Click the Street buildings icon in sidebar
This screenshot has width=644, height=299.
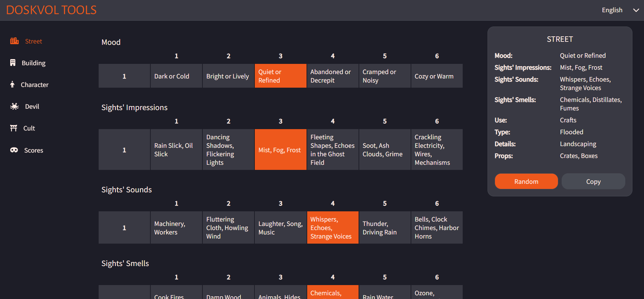coord(14,41)
